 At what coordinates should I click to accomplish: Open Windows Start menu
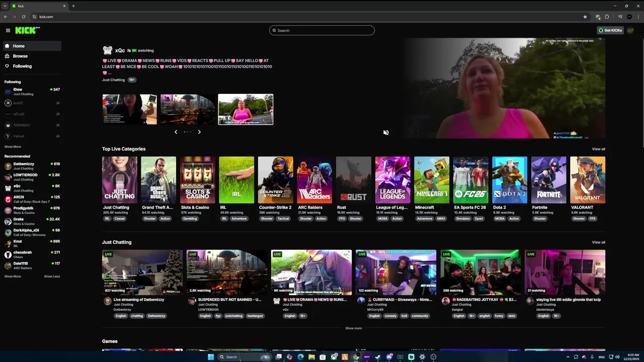211,357
